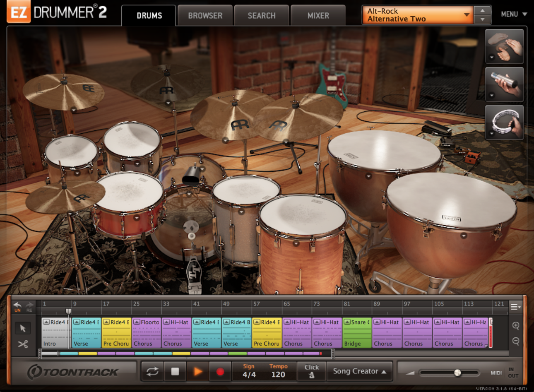Enable the metronome Click
534x392 pixels.
pos(312,371)
